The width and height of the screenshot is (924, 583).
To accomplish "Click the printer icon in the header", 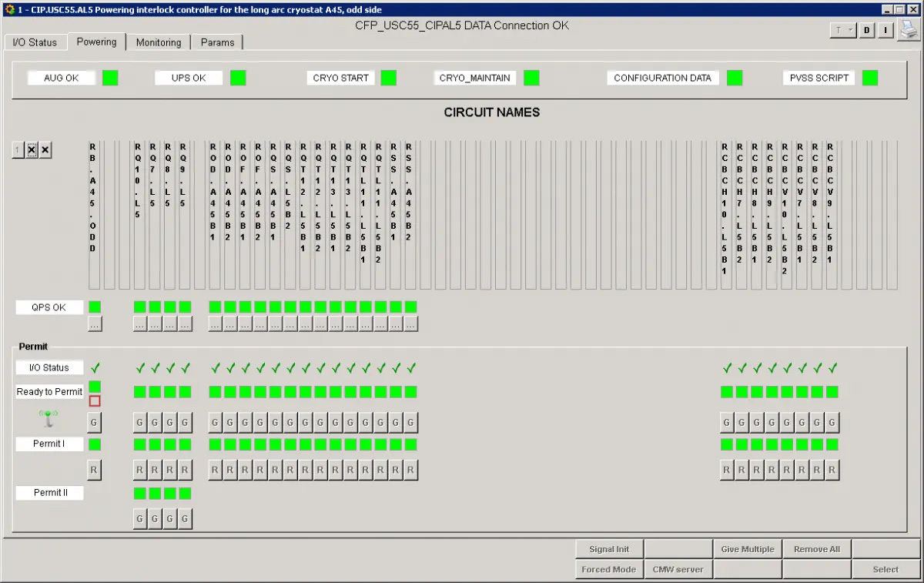I will [909, 29].
